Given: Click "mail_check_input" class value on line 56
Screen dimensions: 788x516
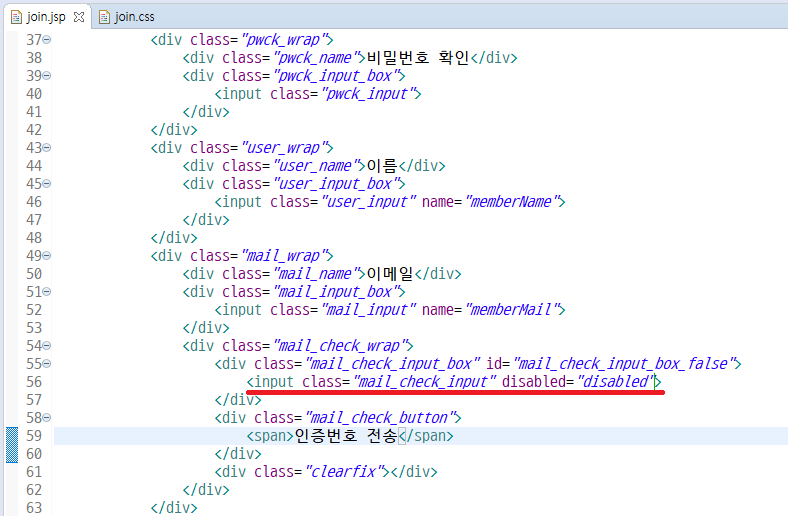Looking at the screenshot, I should coord(425,382).
